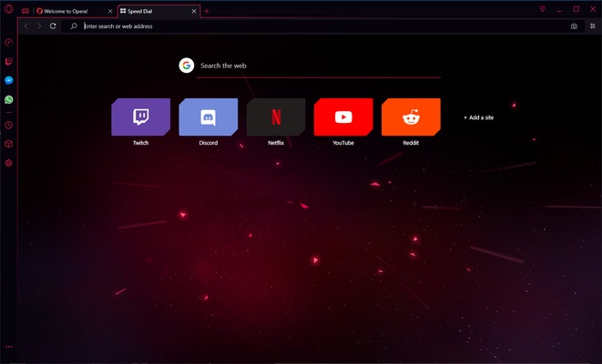
Task: Open the tab menu icon in the title bar
Action: click(x=542, y=9)
